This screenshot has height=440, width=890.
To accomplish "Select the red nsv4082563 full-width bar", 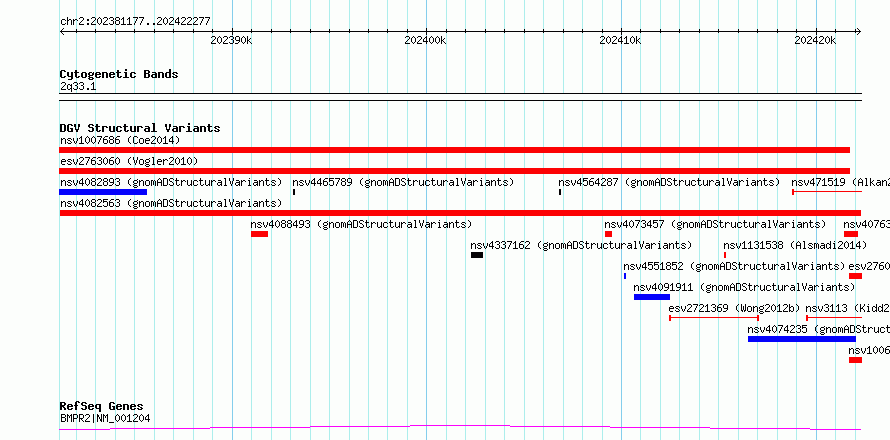I will pos(460,213).
